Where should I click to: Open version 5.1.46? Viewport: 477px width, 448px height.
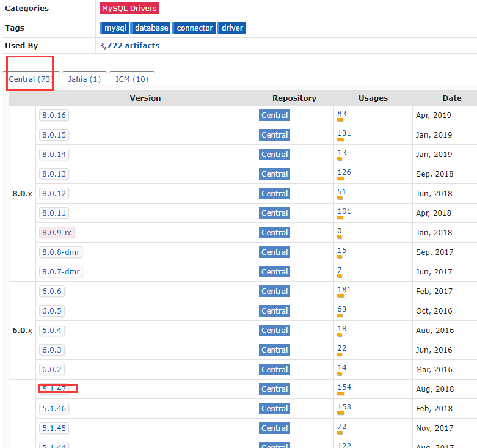[x=54, y=408]
